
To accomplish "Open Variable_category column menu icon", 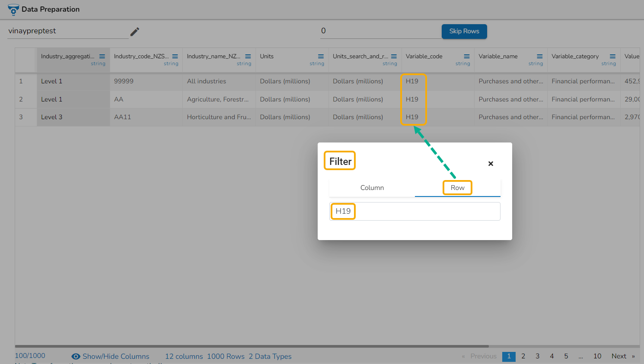I will click(x=612, y=57).
